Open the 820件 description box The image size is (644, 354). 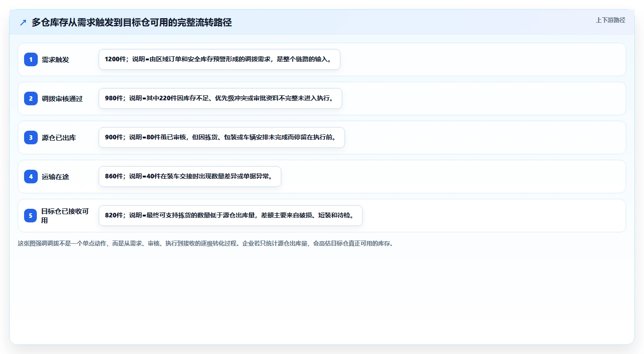230,216
